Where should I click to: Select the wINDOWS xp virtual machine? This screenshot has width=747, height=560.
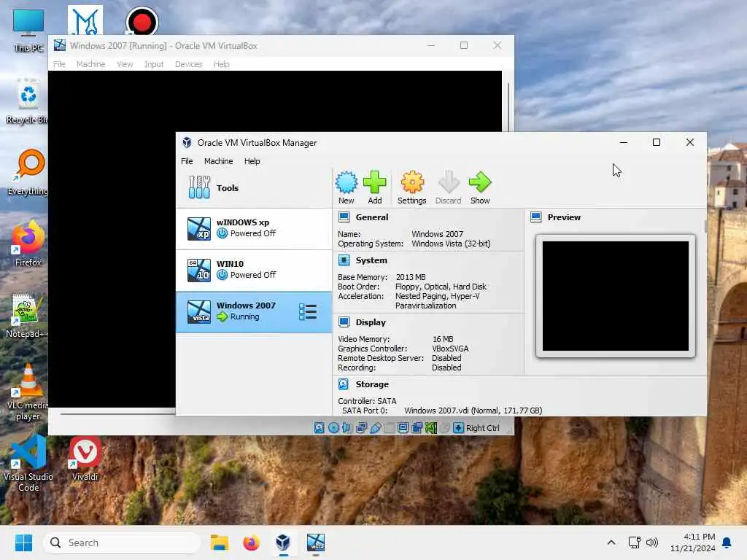(254, 228)
